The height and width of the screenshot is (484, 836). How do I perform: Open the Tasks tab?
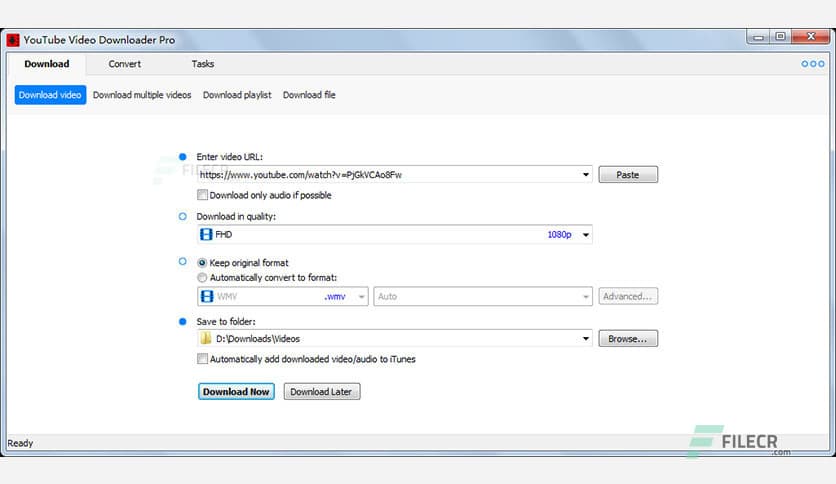[203, 64]
